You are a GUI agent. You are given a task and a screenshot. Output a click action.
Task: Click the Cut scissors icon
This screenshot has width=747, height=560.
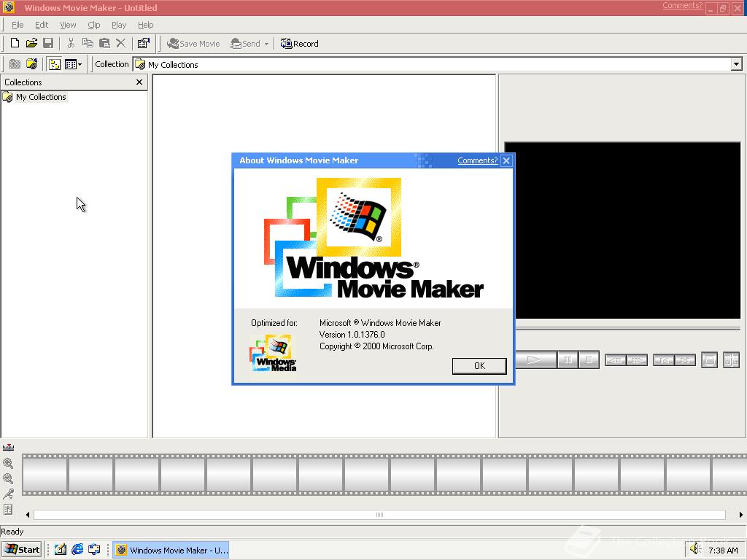tap(71, 43)
